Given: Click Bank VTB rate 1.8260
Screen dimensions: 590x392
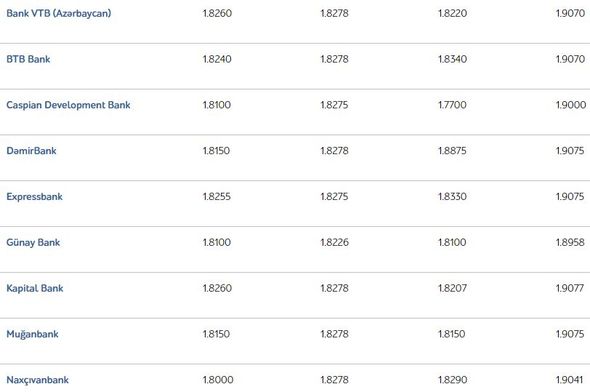Looking at the screenshot, I should (x=217, y=13).
